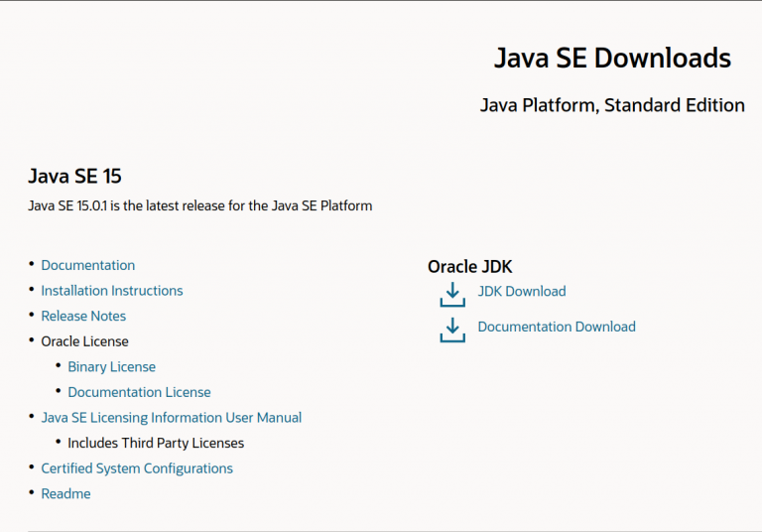Open Java SE Licensing Information User Manual
This screenshot has height=532, width=762.
point(171,418)
